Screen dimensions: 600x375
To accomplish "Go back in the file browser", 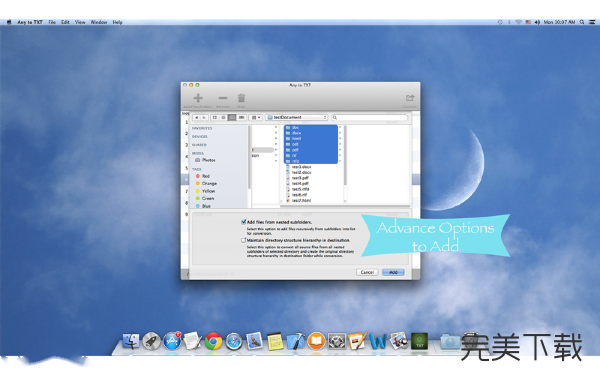I will pyautogui.click(x=196, y=117).
